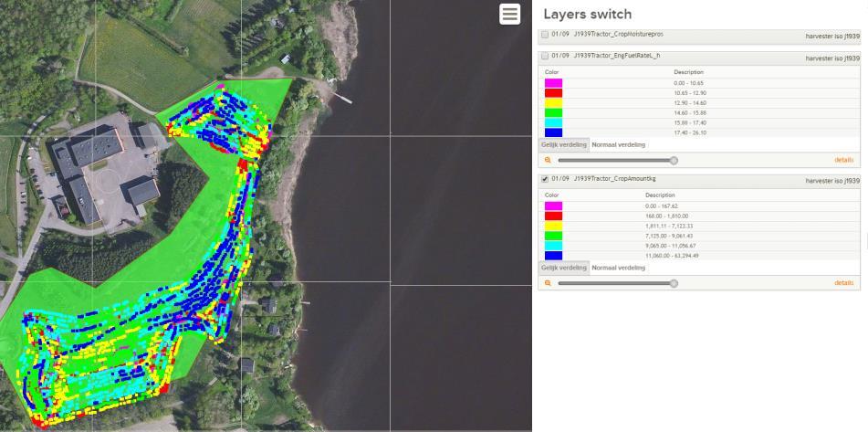Open details link of CropAmountkg layer
The image size is (868, 432).
click(x=843, y=283)
